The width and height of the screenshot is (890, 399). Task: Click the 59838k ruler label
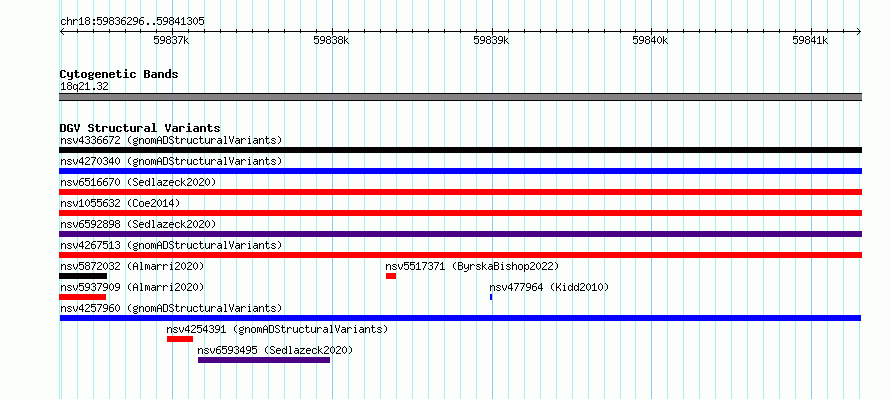[x=331, y=41]
